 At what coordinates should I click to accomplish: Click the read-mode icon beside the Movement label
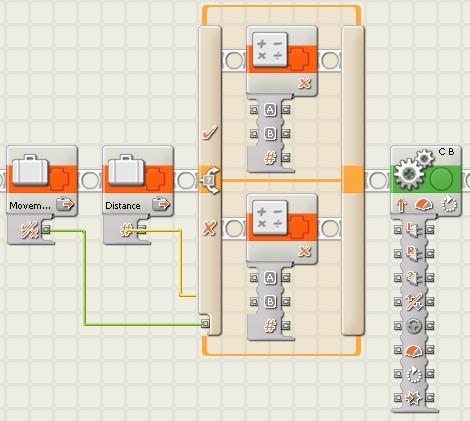point(65,203)
